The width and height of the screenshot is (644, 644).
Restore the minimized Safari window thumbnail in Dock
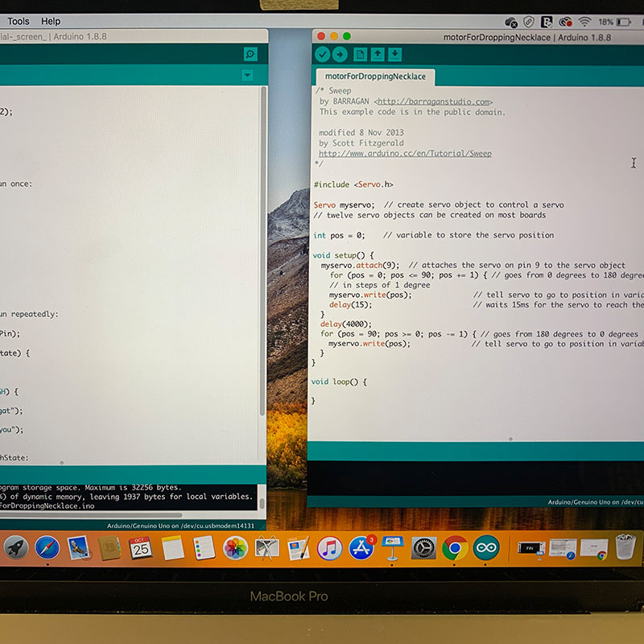coord(562,549)
